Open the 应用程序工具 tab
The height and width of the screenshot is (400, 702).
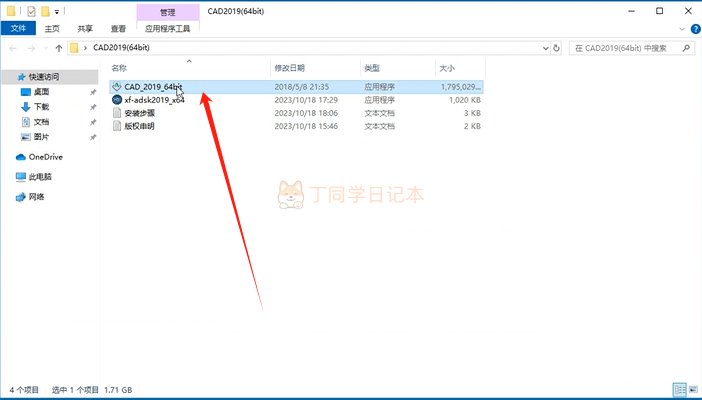pos(167,28)
